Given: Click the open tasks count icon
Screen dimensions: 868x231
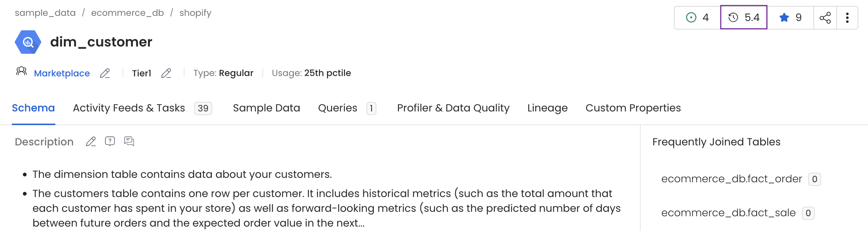Looking at the screenshot, I should point(691,17).
